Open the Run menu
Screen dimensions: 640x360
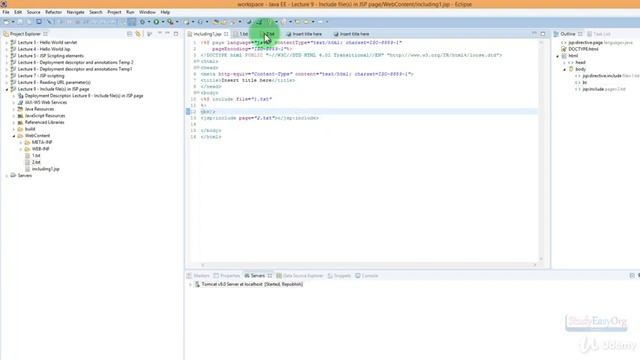130,12
